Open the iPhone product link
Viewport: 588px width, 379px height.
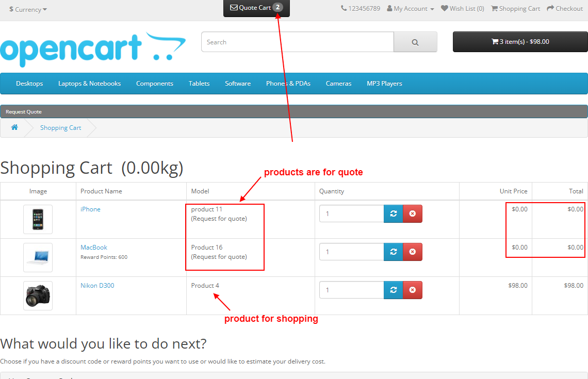tap(90, 209)
